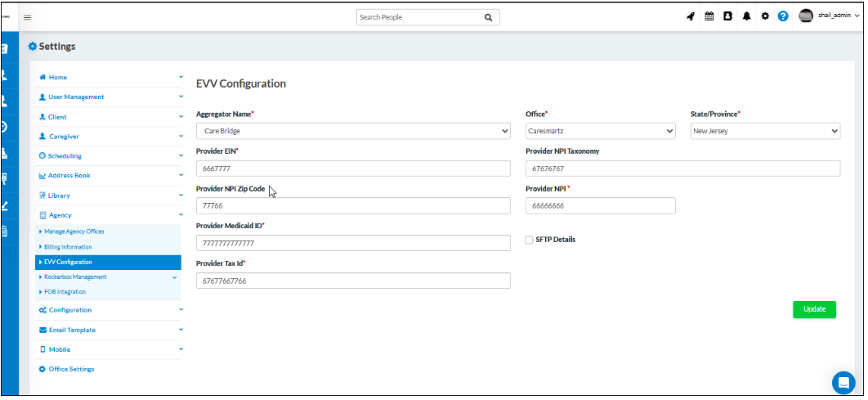868x400 pixels.
Task: Open the Aggregator Name dropdown
Action: (x=353, y=131)
